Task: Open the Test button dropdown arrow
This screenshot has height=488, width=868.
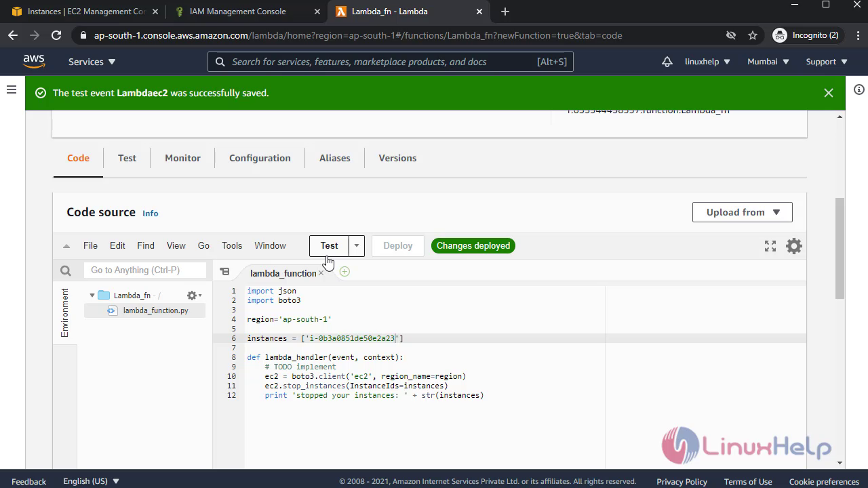Action: tap(357, 246)
